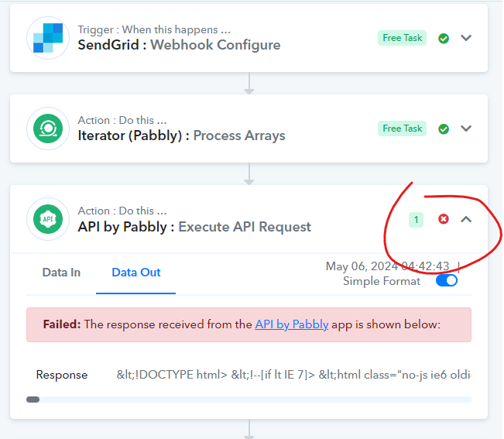Click the horizontal scrollbar thumb under Response
This screenshot has height=439, width=504.
click(33, 400)
